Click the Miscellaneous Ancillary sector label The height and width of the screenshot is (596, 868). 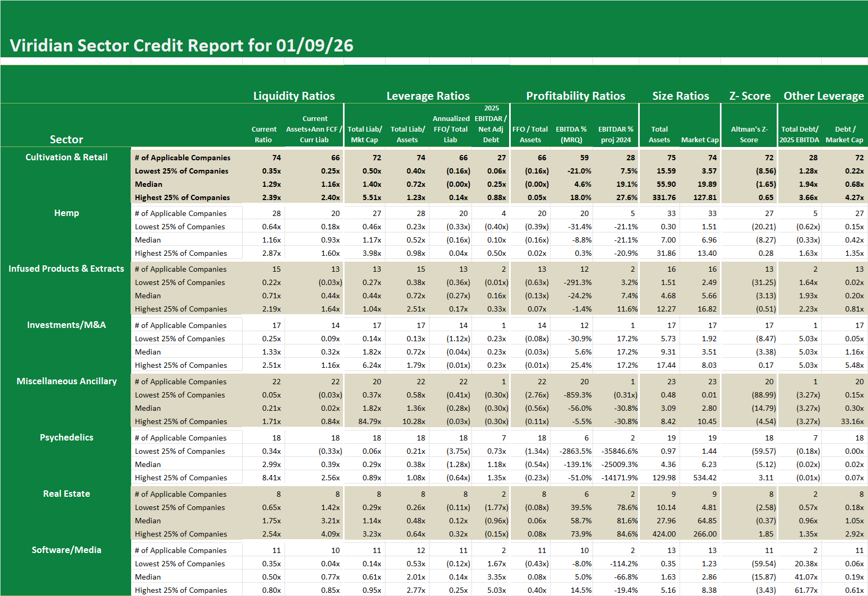click(66, 381)
